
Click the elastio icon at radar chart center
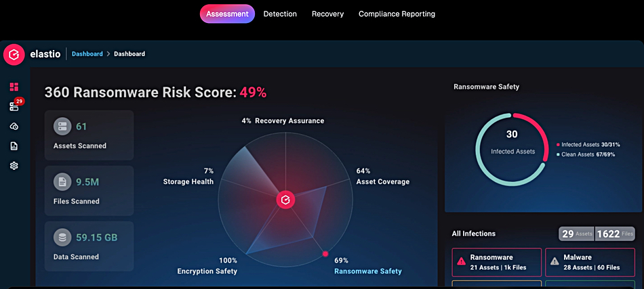[285, 200]
